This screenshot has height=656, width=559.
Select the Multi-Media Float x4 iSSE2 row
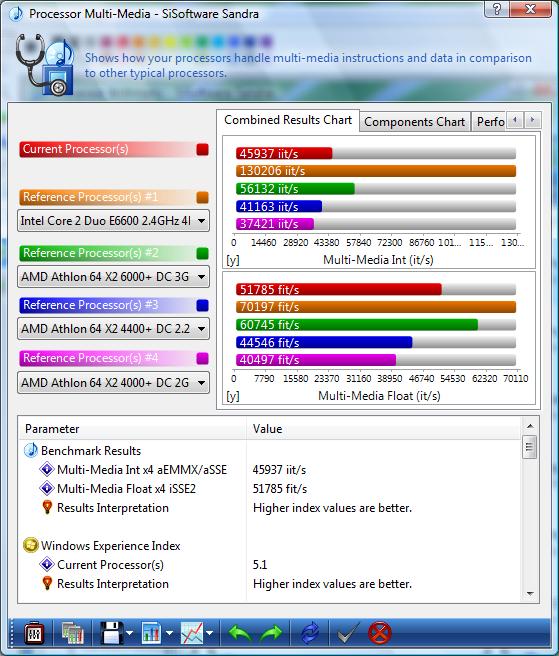[x=270, y=489]
